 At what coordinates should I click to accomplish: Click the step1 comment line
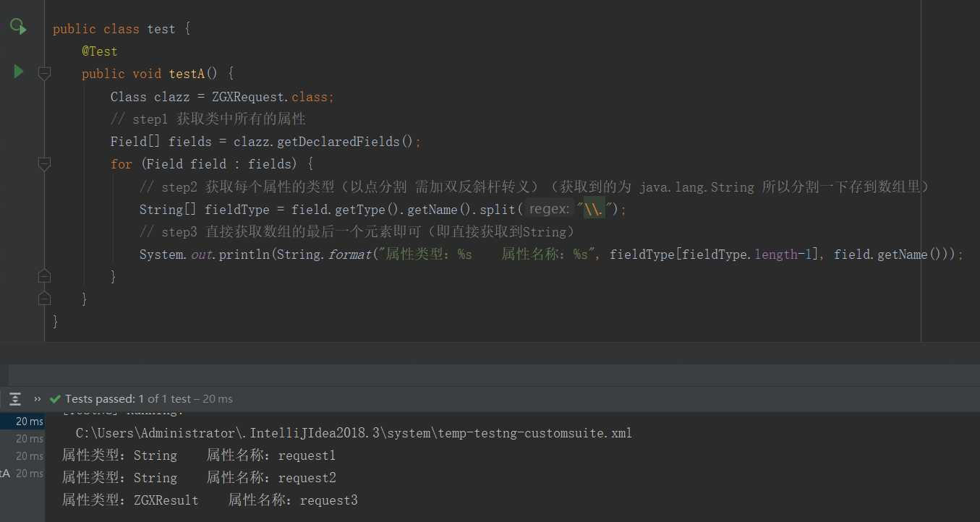(208, 119)
